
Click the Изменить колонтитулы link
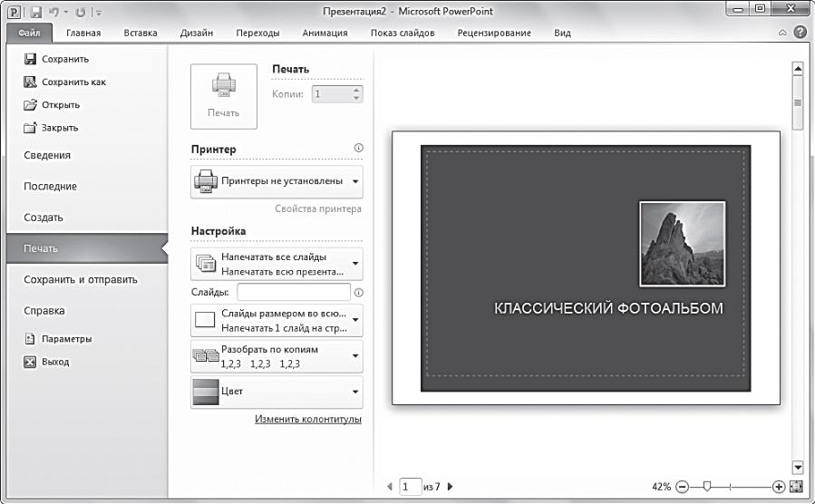[x=308, y=419]
